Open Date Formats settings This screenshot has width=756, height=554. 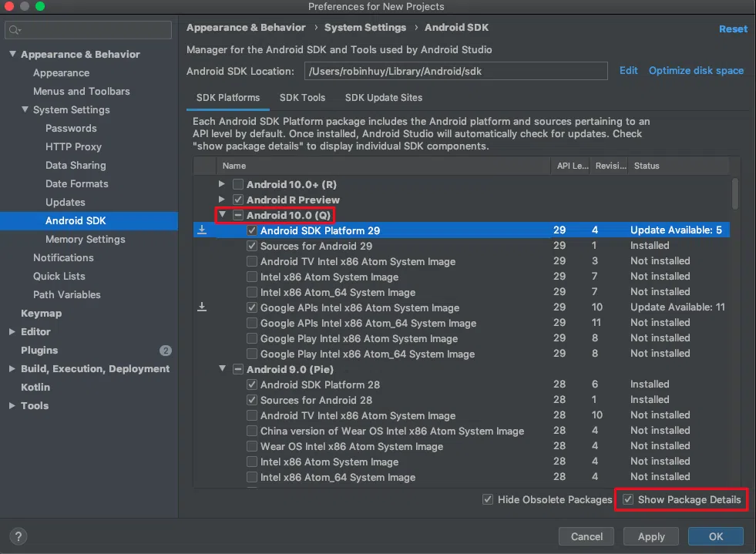(x=76, y=183)
